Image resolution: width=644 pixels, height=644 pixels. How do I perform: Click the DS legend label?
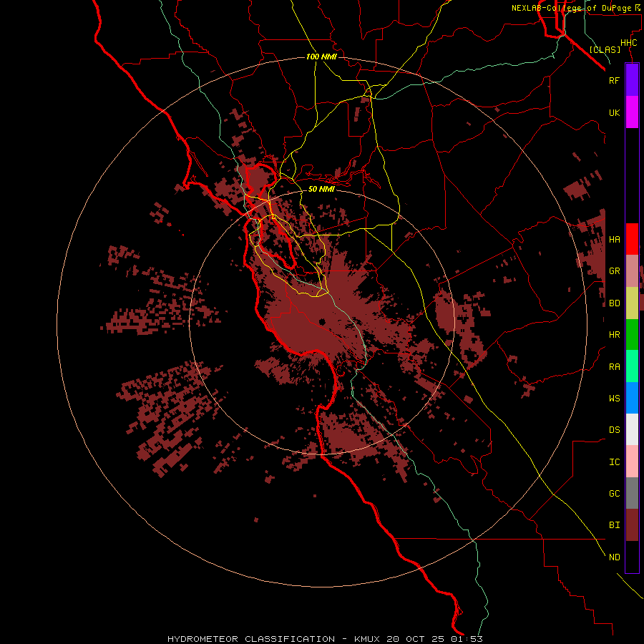click(614, 430)
